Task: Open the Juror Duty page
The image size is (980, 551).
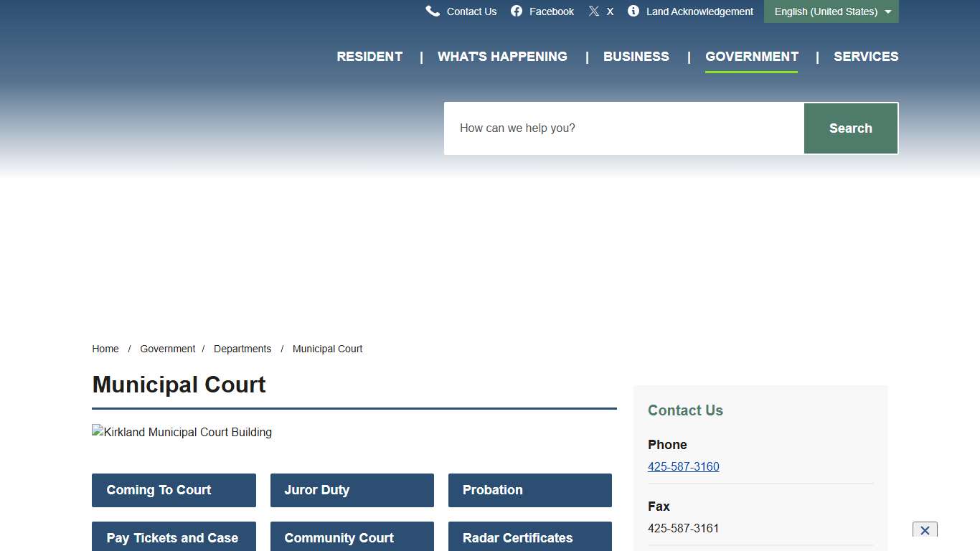Action: click(352, 490)
